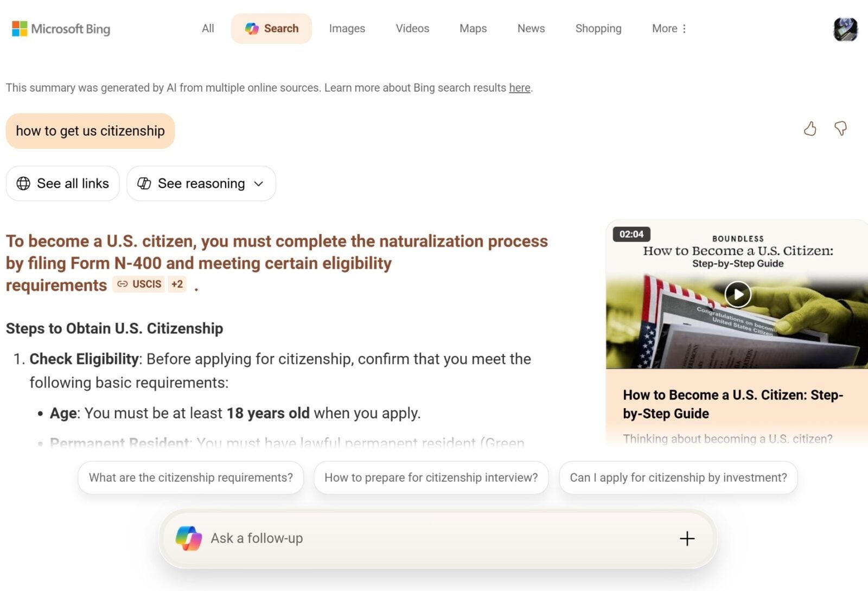Choose 'Can I apply for citizenship by investment?'
This screenshot has width=868, height=591.
[678, 478]
